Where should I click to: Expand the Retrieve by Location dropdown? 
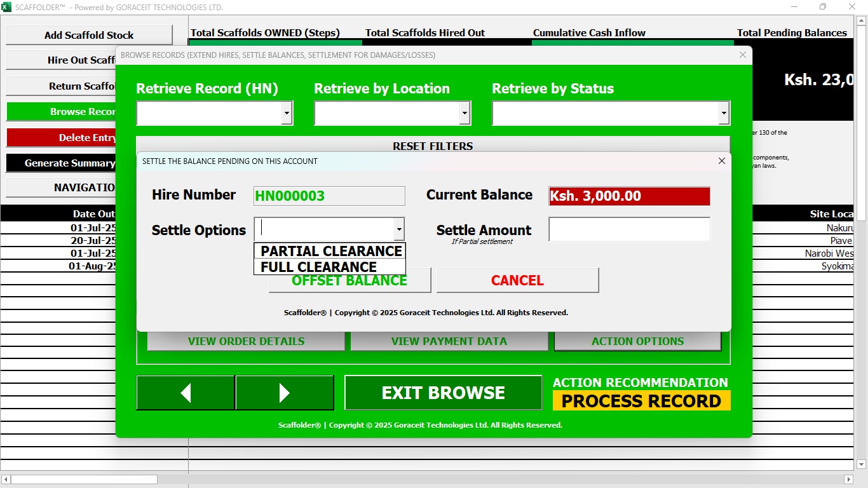[x=465, y=114]
